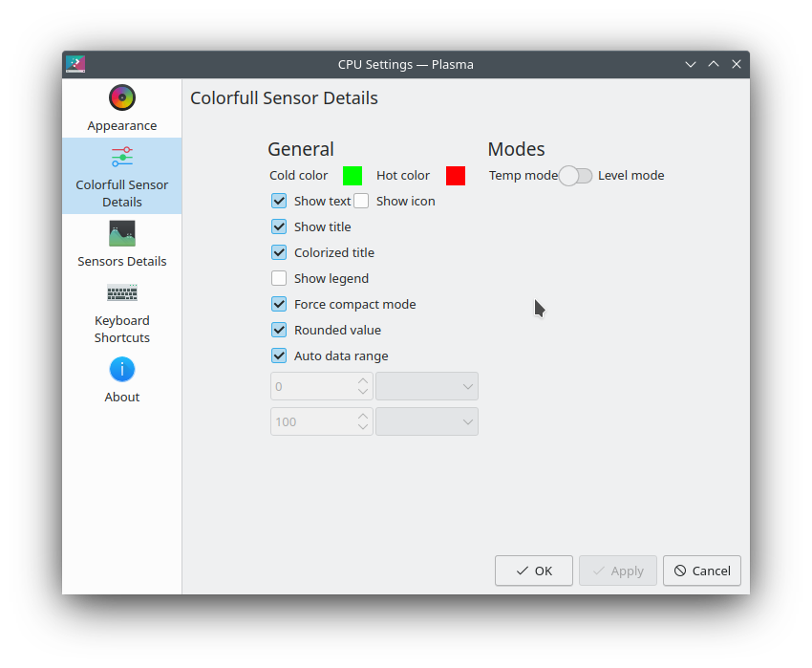Screen dimensions: 812x668
Task: Pick the green Cold color swatch
Action: tap(353, 176)
